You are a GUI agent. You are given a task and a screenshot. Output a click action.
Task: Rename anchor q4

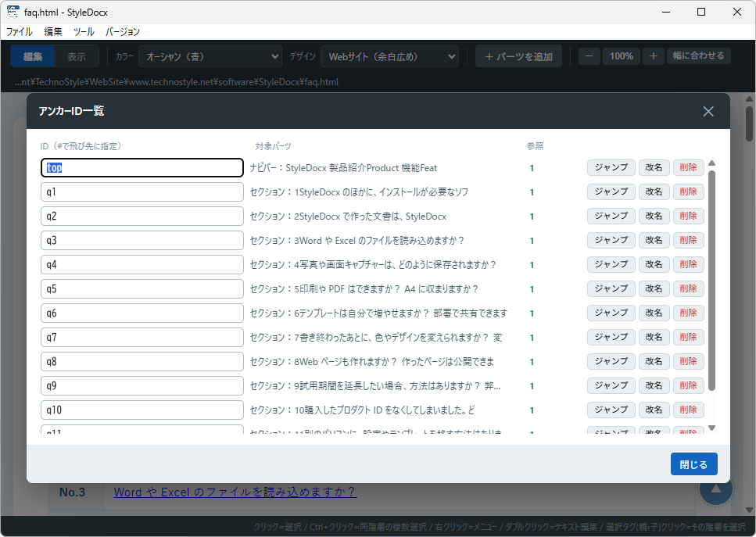654,264
